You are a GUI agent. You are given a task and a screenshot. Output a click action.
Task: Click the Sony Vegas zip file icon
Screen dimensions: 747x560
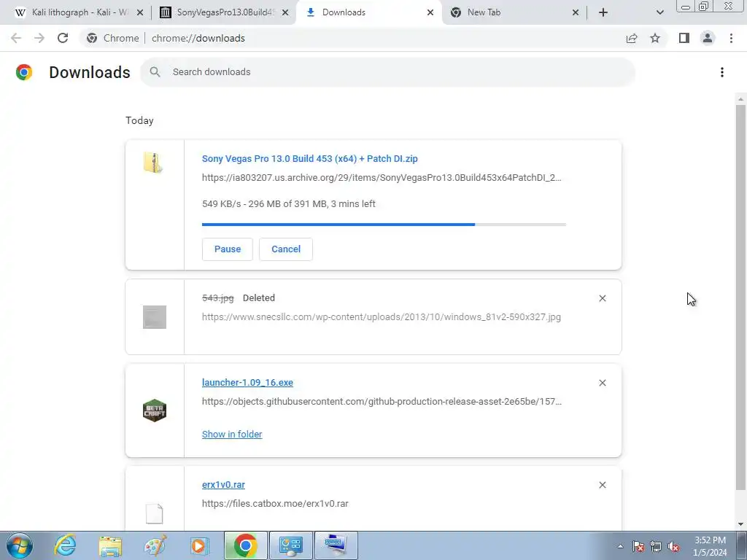153,163
